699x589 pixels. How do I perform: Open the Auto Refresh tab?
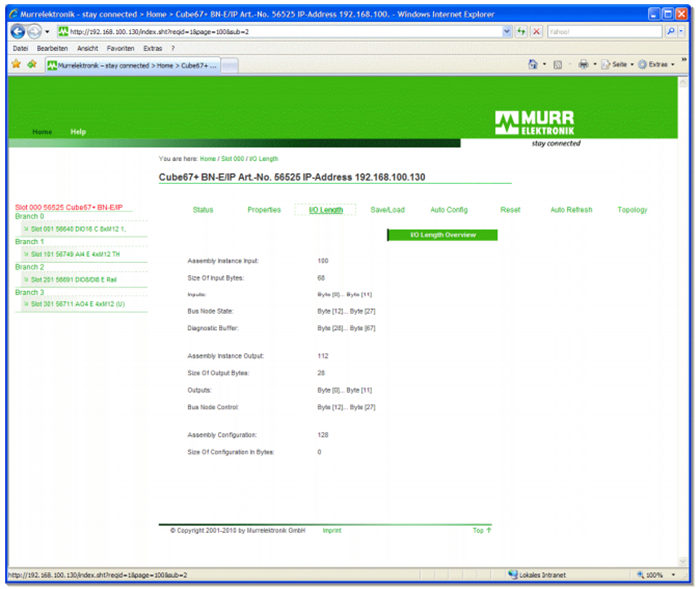571,210
